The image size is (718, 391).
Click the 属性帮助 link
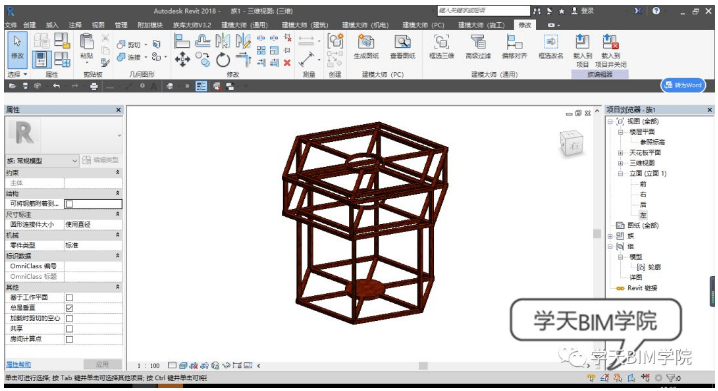coord(18,364)
